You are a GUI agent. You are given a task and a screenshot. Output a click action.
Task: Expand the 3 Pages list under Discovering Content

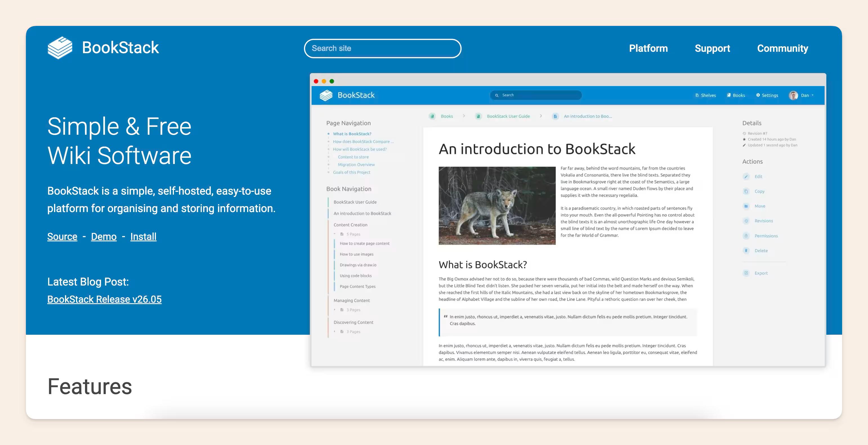(x=335, y=331)
